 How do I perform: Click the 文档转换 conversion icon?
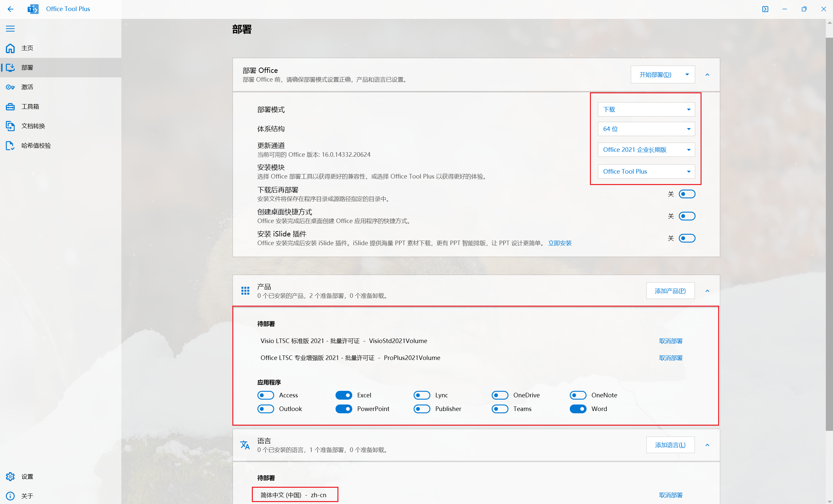pyautogui.click(x=10, y=126)
